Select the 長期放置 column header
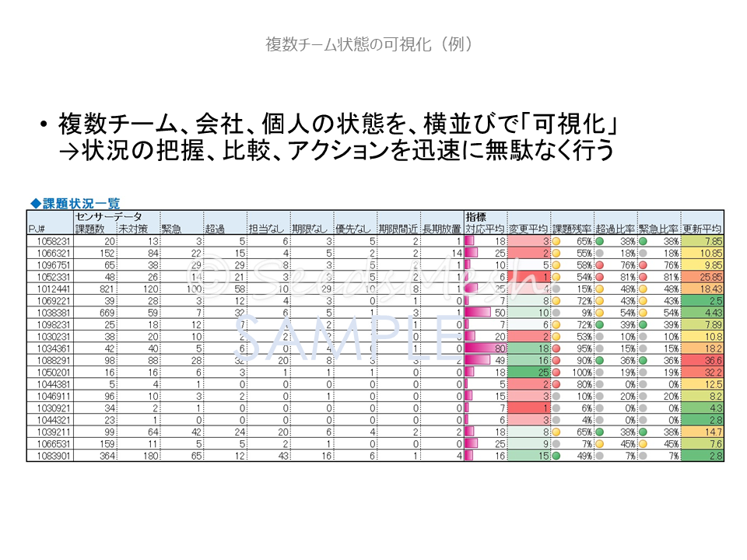Screen dimensions: 747x560 coord(441,229)
